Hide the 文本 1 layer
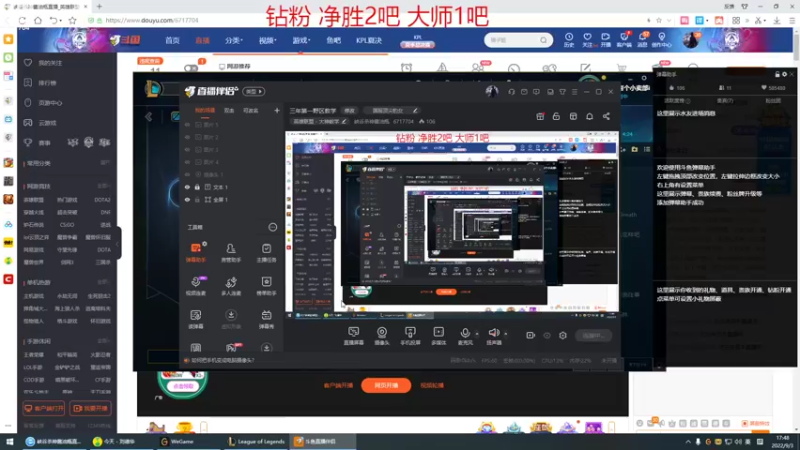The width and height of the screenshot is (800, 450). 187,187
